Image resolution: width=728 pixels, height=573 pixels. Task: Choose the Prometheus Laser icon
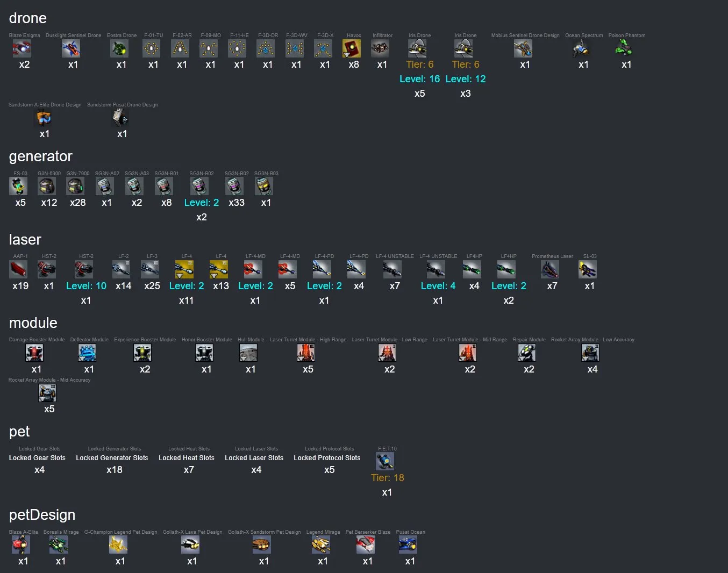(x=550, y=270)
